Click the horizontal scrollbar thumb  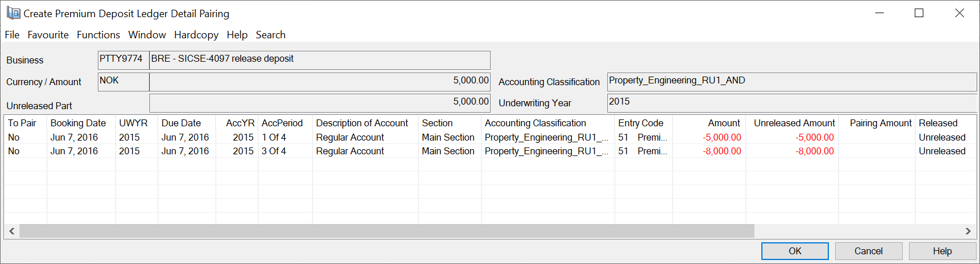click(386, 231)
